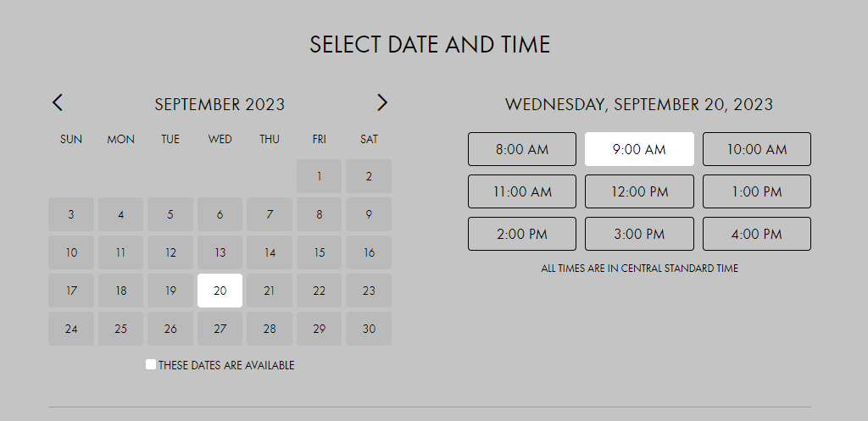Click the September 2023 month heading
868x421 pixels.
pos(220,104)
